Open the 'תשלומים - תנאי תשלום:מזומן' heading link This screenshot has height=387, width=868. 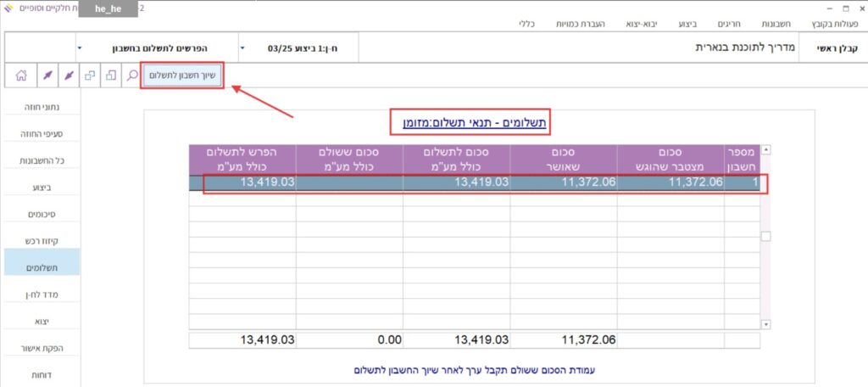click(470, 124)
